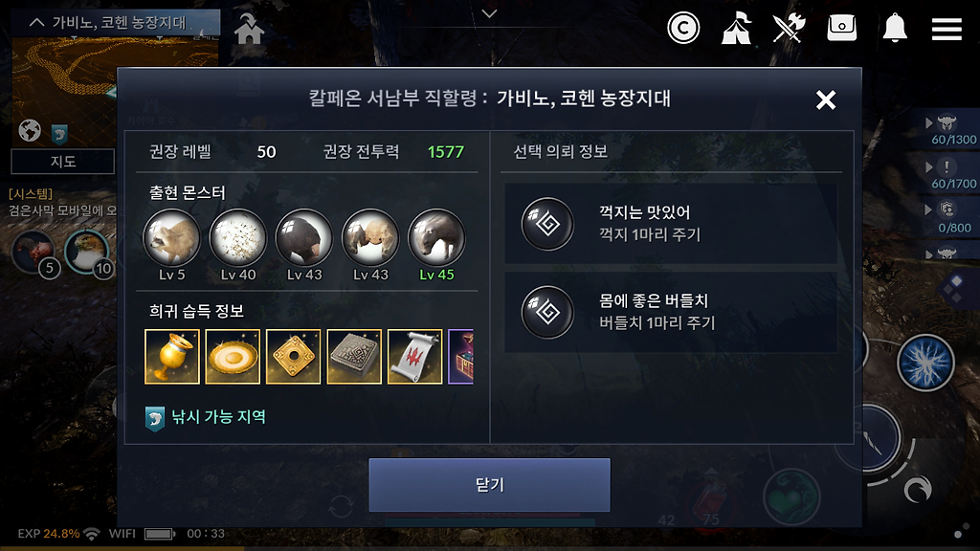Expand the 60/1300 quest tracker arrow
Screen dimensions: 980x551
coord(928,123)
